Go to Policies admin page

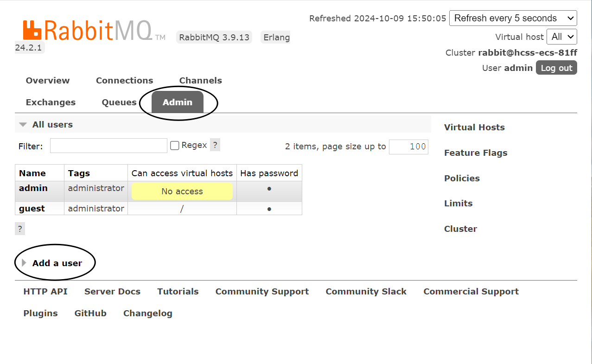[x=462, y=178]
